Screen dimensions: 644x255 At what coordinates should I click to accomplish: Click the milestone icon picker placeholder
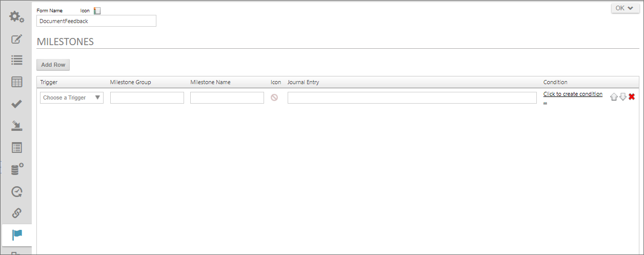tap(274, 97)
